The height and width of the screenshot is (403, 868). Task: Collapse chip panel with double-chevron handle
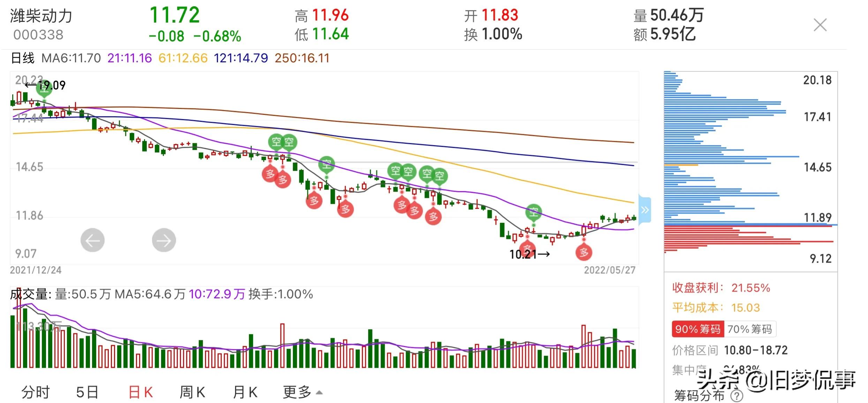645,209
